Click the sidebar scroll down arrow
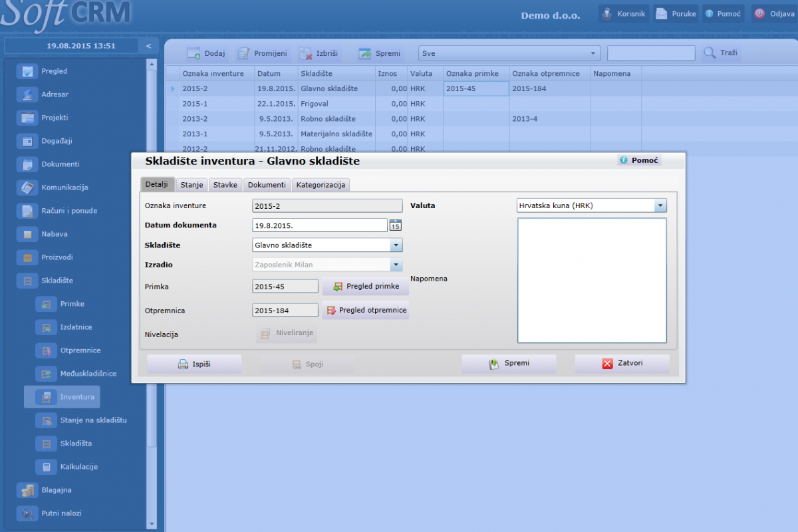The image size is (798, 532). tap(152, 524)
